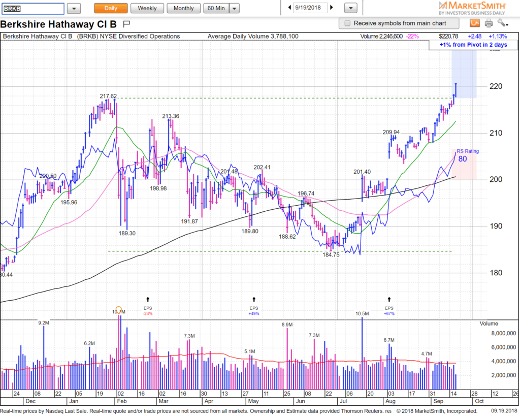The width and height of the screenshot is (520, 420).
Task: Click the 195.96 price label
Action: pos(69,202)
